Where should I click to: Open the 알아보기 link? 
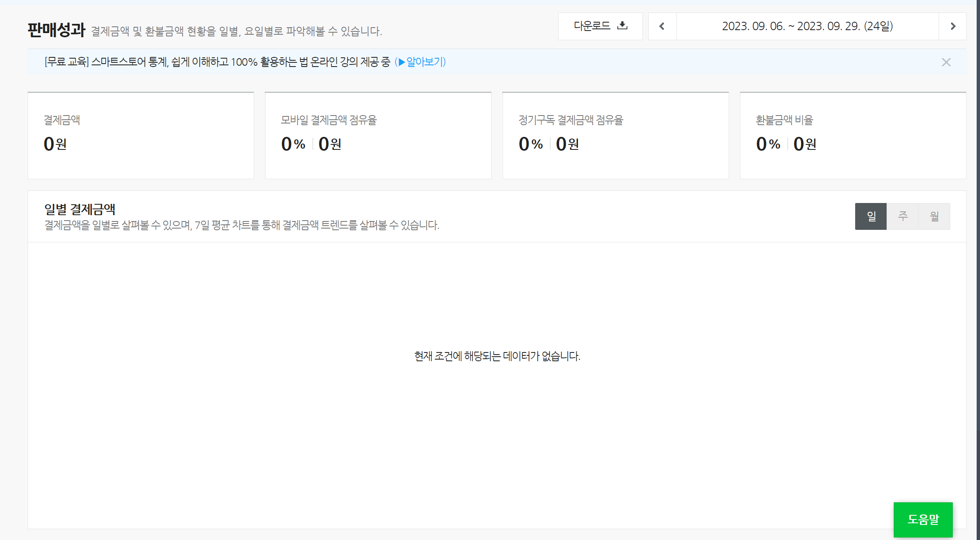pyautogui.click(x=424, y=62)
